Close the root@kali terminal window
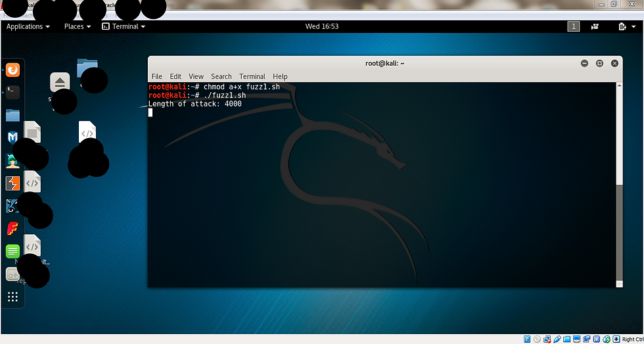The height and width of the screenshot is (344, 644). coord(614,63)
